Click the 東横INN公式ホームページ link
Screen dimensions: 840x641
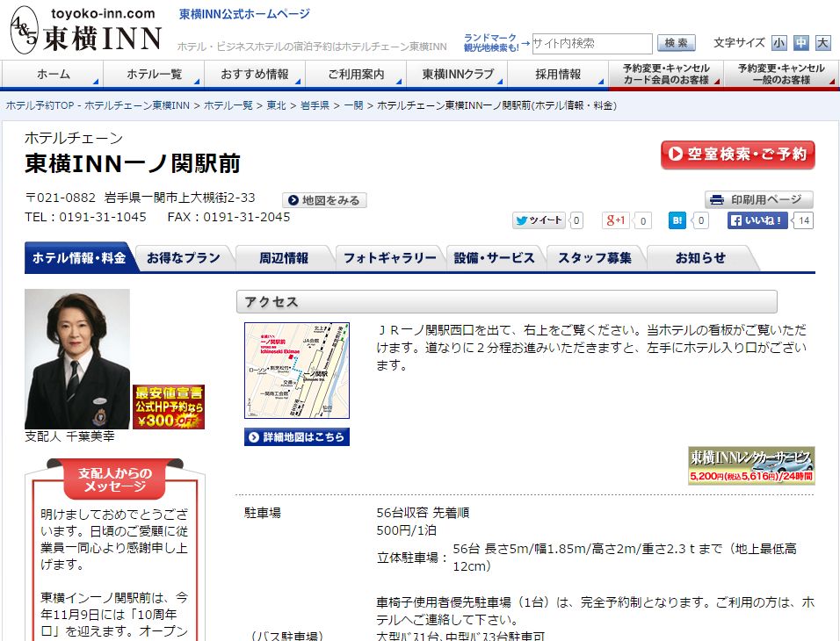(244, 14)
